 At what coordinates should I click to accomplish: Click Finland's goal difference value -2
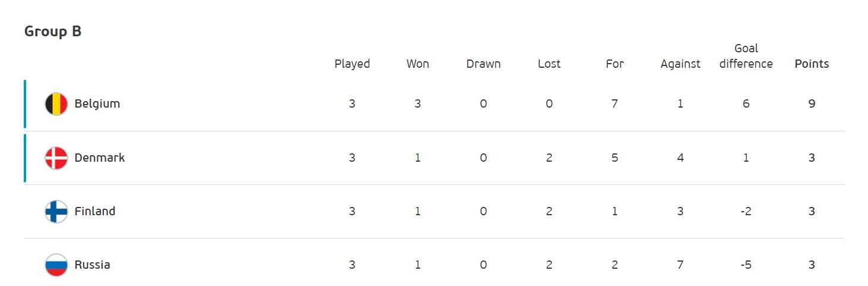point(746,212)
